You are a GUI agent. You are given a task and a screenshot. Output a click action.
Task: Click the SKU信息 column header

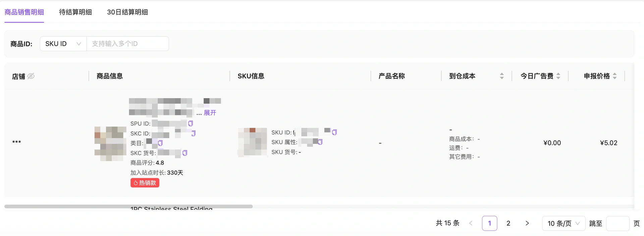click(x=251, y=76)
